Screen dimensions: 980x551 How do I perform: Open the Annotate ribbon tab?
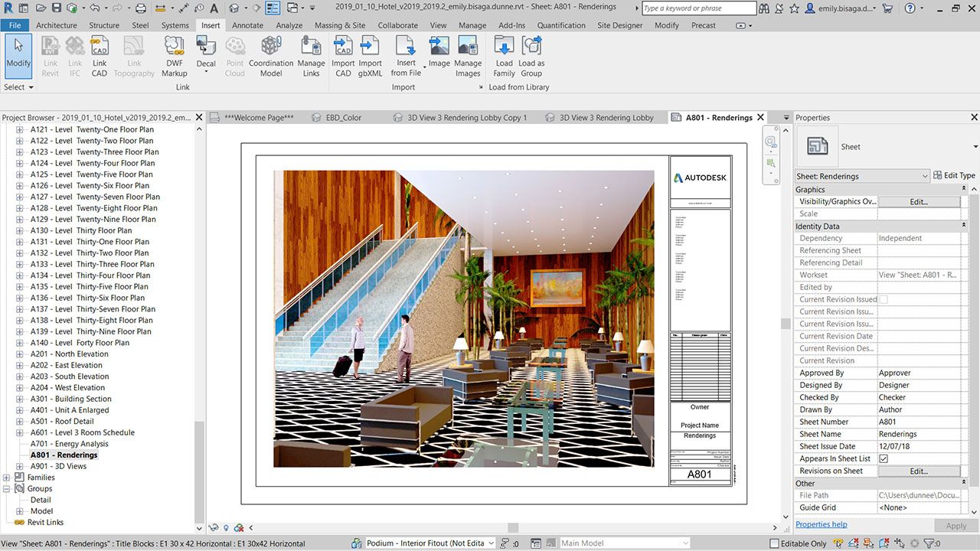coord(247,25)
